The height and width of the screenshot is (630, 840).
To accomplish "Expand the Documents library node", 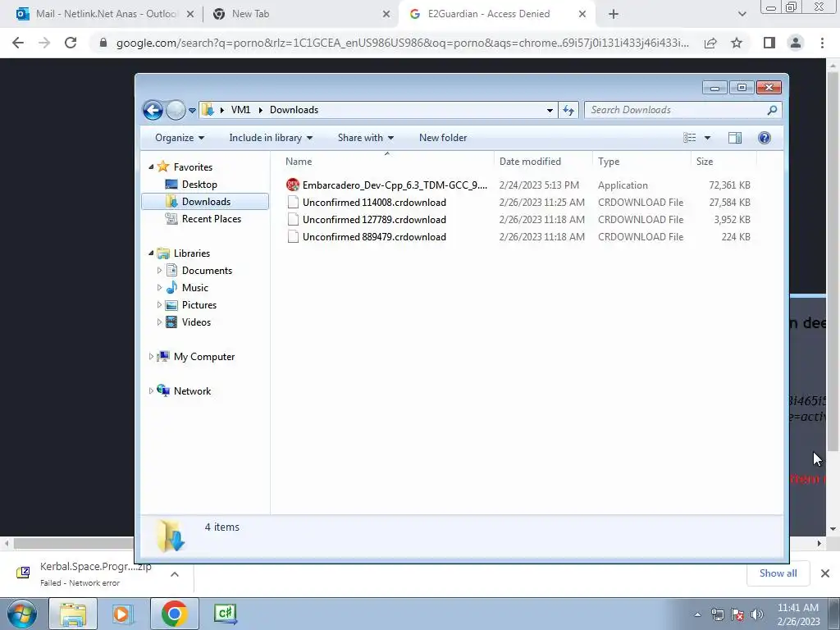I will [159, 271].
